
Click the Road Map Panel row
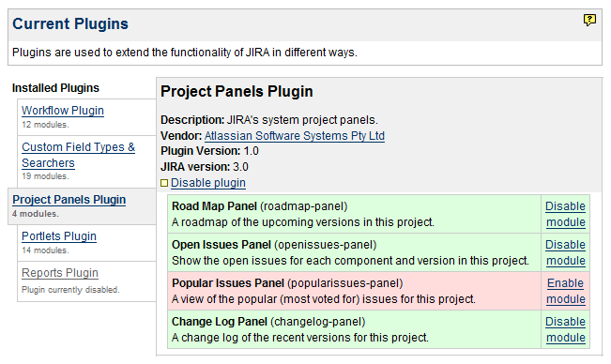coord(354,214)
